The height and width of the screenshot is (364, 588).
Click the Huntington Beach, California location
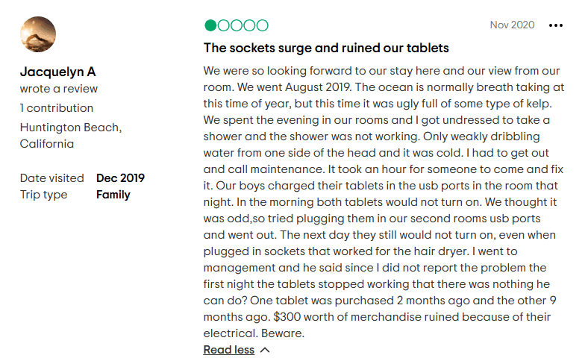coord(71,136)
